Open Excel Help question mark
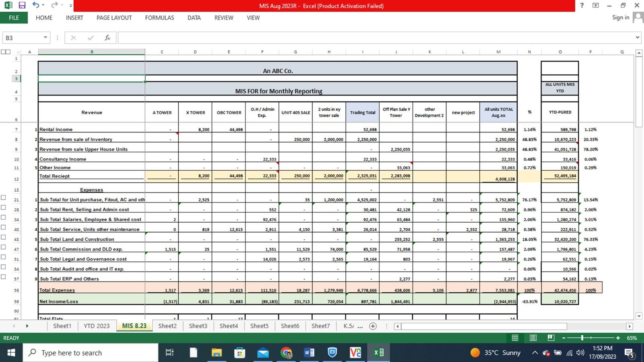Screen dimensions: 644x362 (x=582, y=5)
